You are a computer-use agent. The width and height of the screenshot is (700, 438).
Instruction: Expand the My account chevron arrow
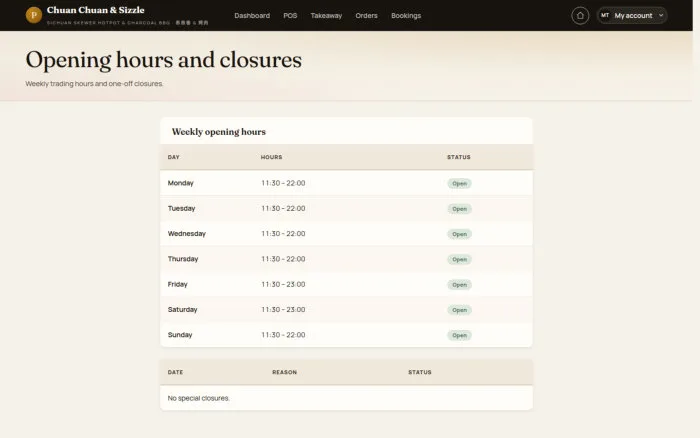(x=661, y=16)
